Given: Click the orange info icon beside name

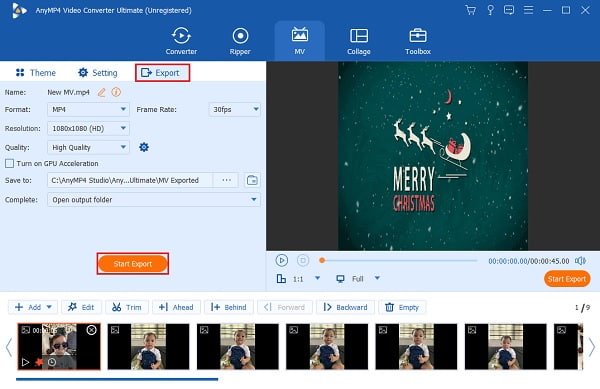Looking at the screenshot, I should [116, 92].
